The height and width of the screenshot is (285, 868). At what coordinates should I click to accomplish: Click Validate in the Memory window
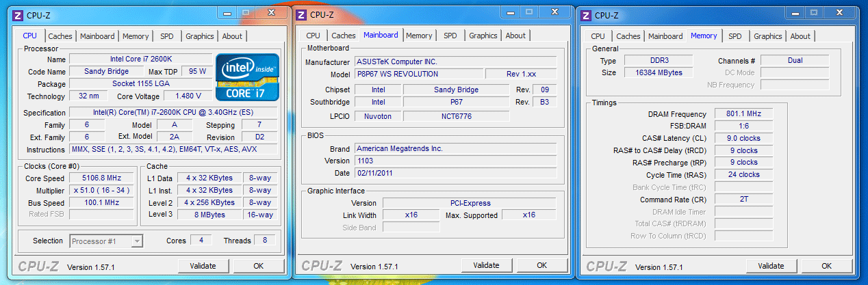tap(771, 266)
